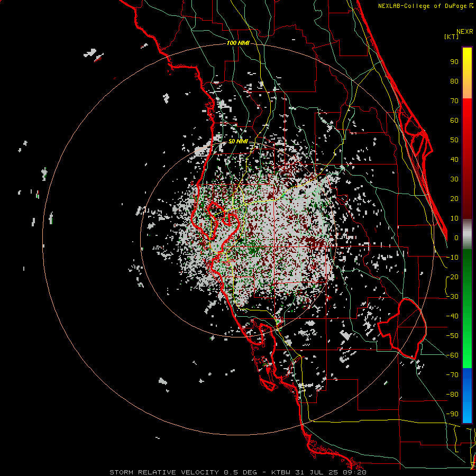Screen dimensions: 476x476
Task: Click the -40 value on the velocity scale
Action: tap(452, 316)
